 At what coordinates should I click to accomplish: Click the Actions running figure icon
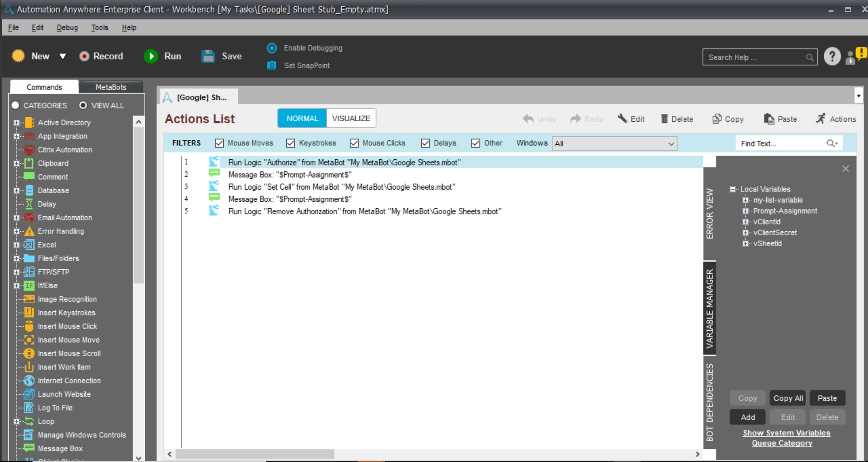coord(821,119)
